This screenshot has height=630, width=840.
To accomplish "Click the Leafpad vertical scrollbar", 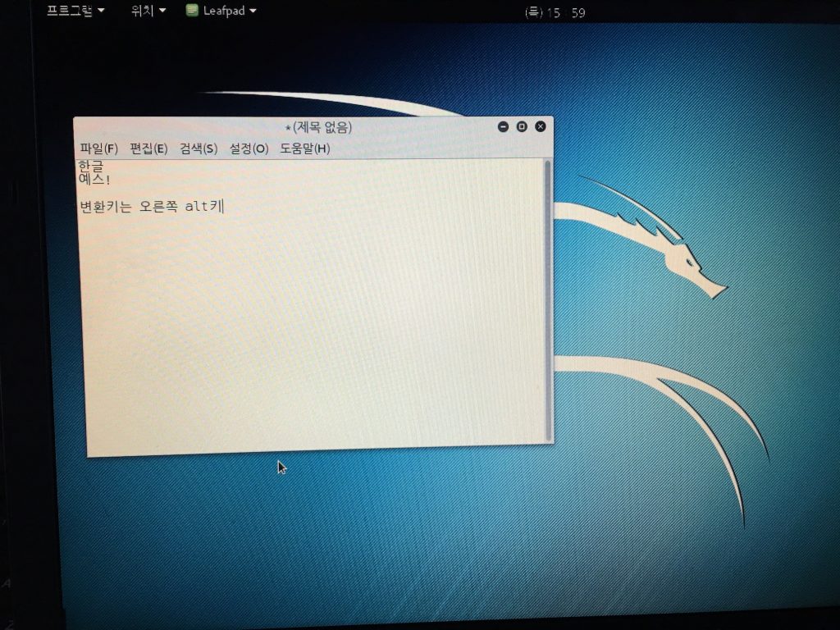I will pos(548,300).
